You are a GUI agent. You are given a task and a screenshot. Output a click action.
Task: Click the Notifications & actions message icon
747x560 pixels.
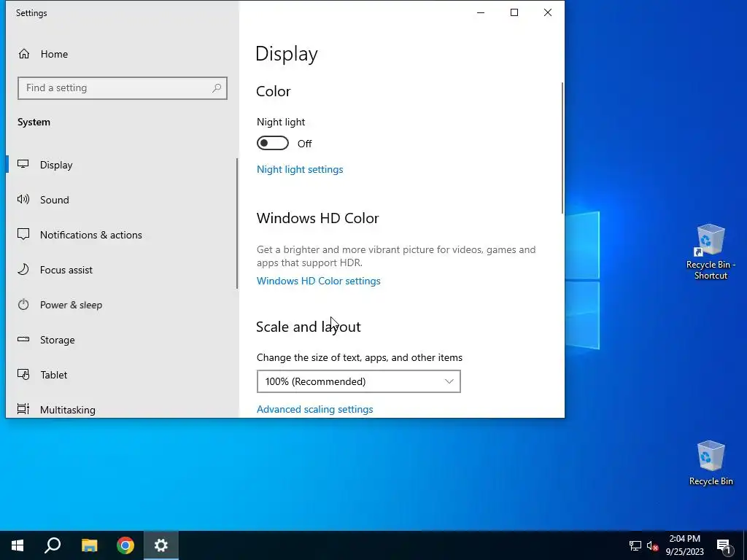coord(23,234)
